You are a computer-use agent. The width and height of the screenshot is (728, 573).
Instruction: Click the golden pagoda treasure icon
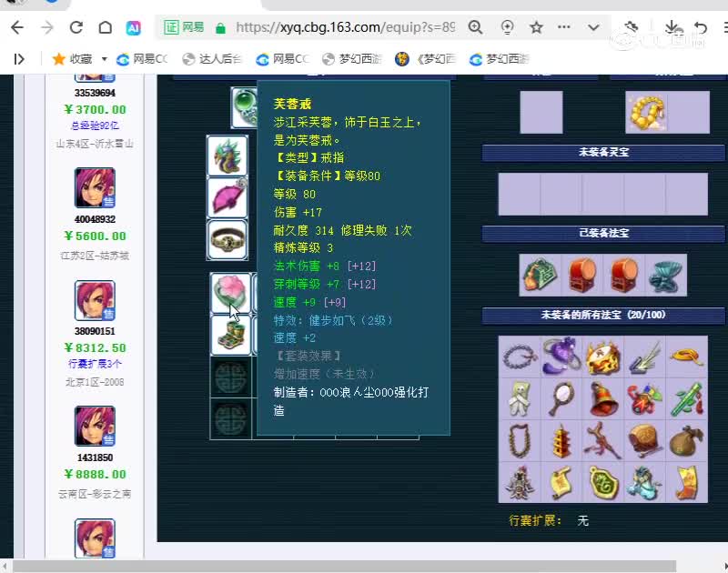561,440
